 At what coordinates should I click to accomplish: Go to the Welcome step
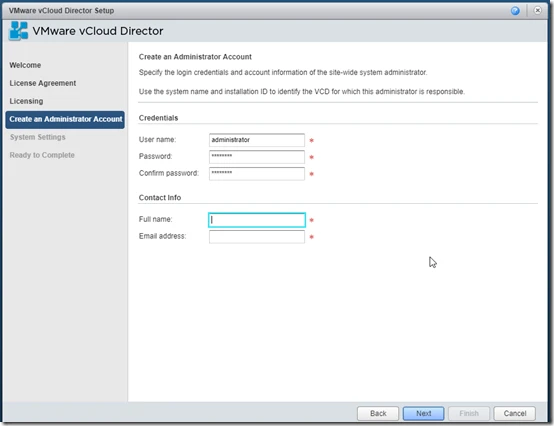(x=25, y=65)
